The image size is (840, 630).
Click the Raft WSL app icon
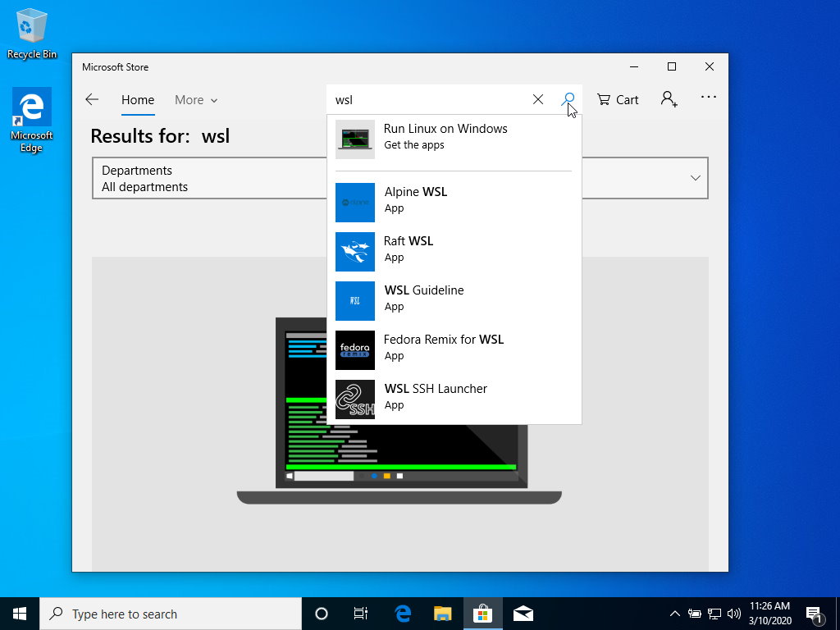coord(355,252)
